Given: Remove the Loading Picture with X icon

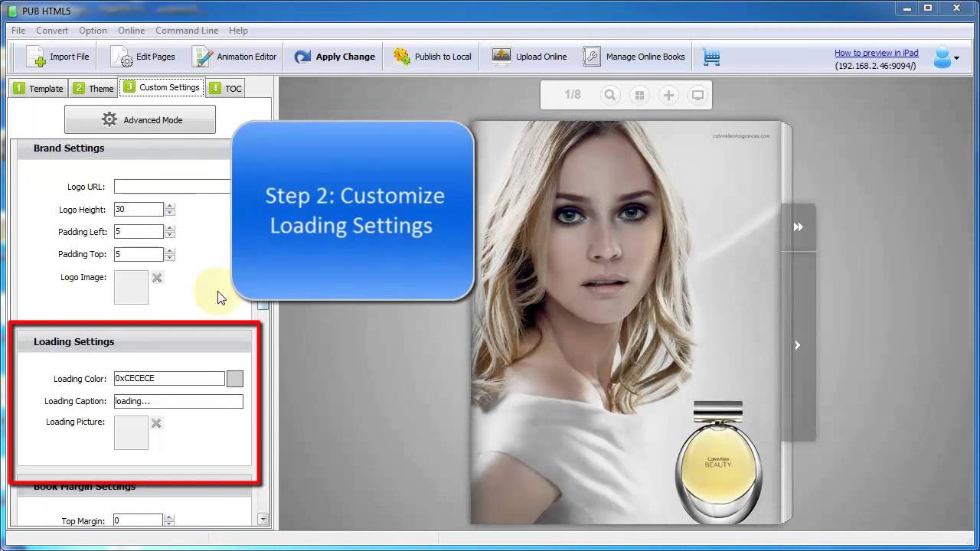Looking at the screenshot, I should pos(157,423).
